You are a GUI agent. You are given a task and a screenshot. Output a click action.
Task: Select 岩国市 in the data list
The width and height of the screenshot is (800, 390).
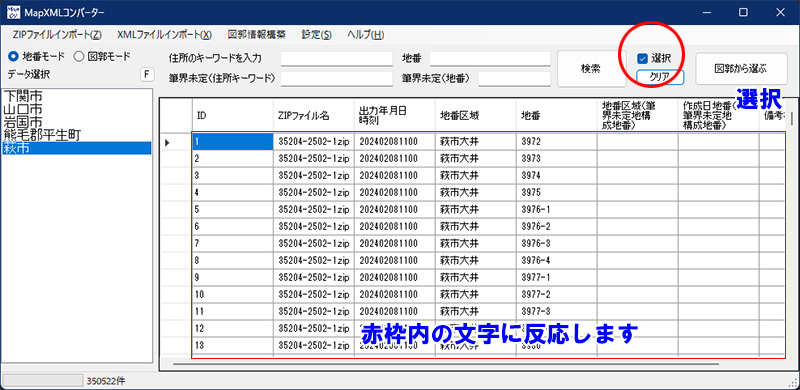click(x=77, y=122)
